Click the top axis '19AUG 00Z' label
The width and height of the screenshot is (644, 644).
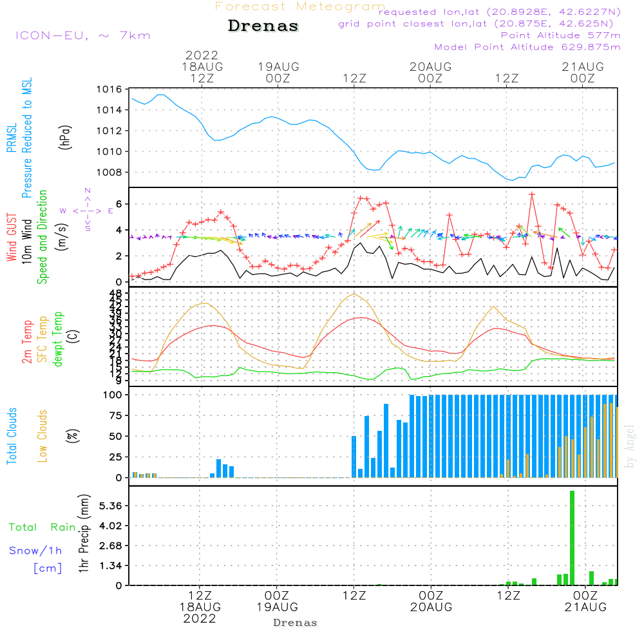[278, 72]
